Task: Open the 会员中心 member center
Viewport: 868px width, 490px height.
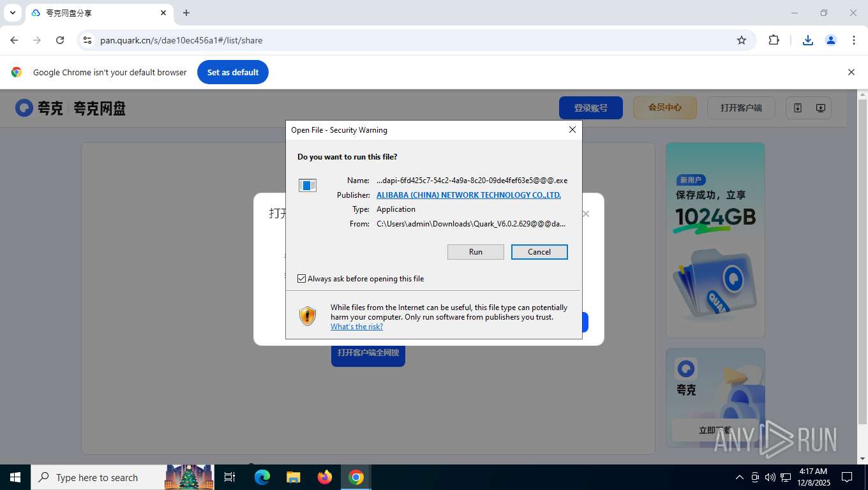Action: 665,108
